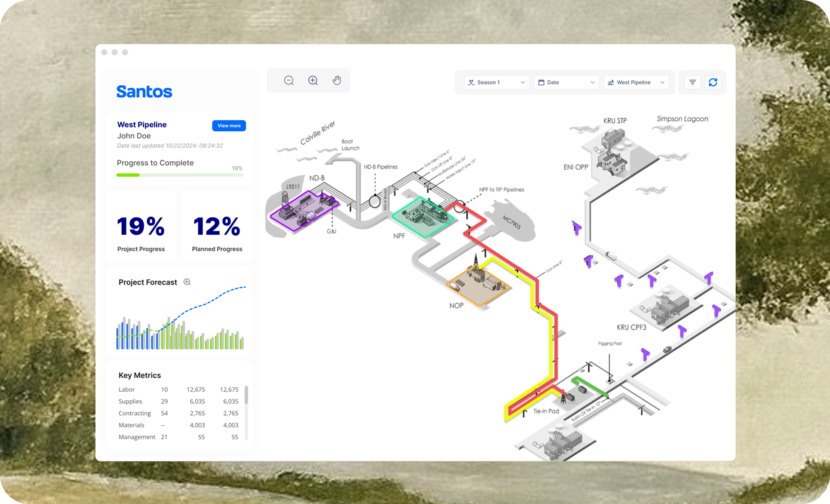Image resolution: width=830 pixels, height=504 pixels.
Task: Click the Santos logo
Action: [144, 92]
